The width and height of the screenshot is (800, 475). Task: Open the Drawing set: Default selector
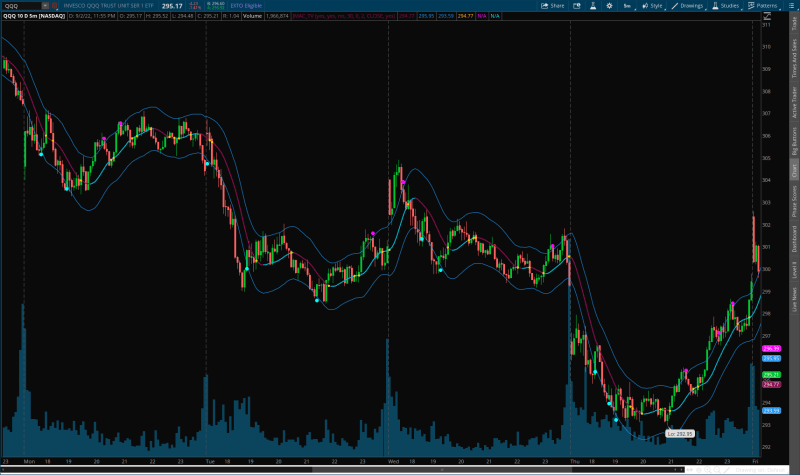click(761, 470)
